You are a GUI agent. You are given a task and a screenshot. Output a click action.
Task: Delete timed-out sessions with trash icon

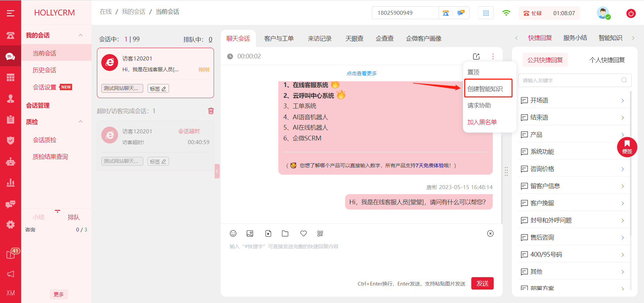[211, 111]
